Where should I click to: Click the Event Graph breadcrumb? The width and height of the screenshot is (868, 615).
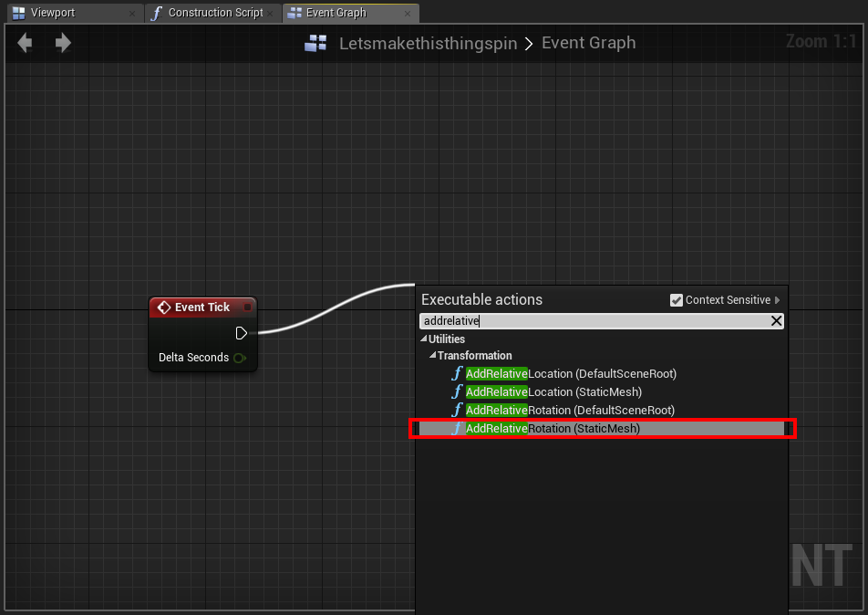pyautogui.click(x=588, y=43)
